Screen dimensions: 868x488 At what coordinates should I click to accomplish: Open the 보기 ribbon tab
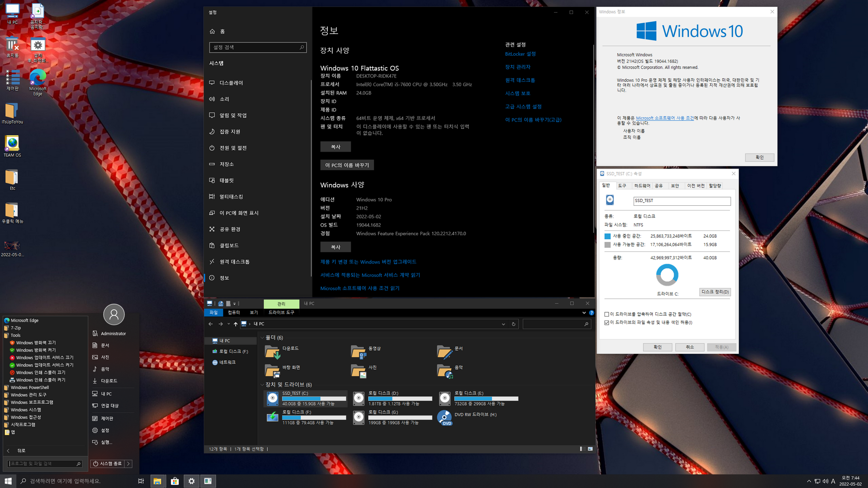click(254, 313)
